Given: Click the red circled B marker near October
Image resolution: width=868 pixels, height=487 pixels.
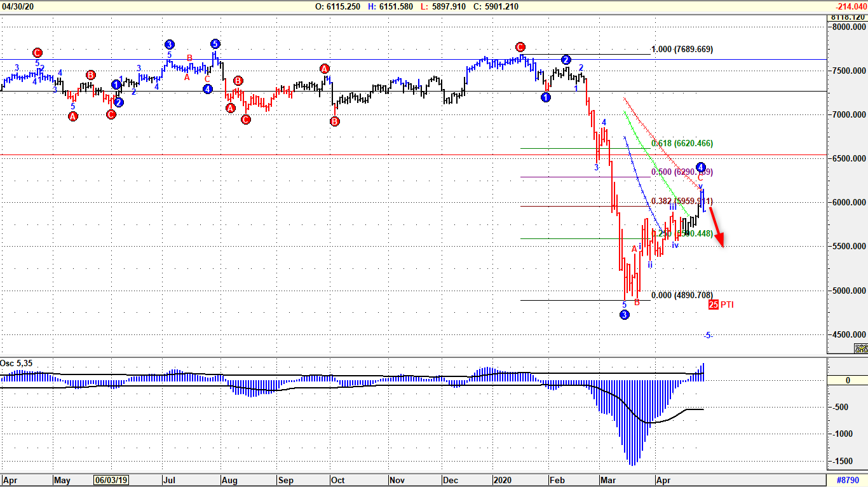Looking at the screenshot, I should (x=334, y=120).
